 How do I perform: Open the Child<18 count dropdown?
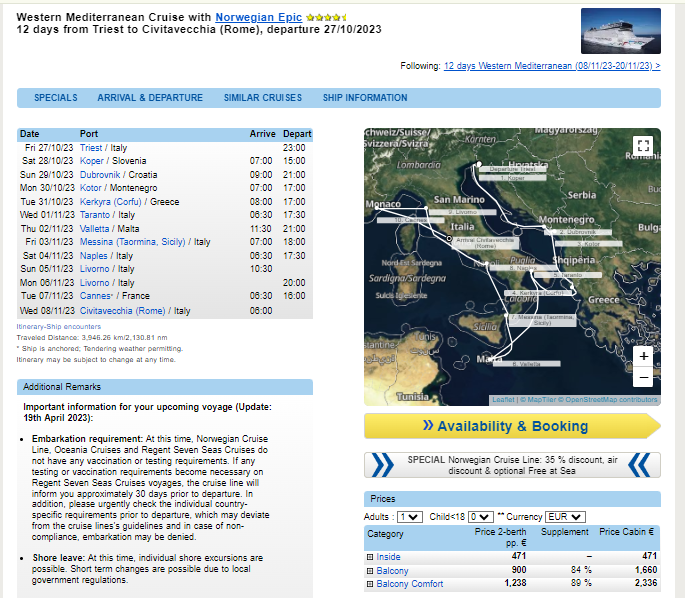(481, 517)
